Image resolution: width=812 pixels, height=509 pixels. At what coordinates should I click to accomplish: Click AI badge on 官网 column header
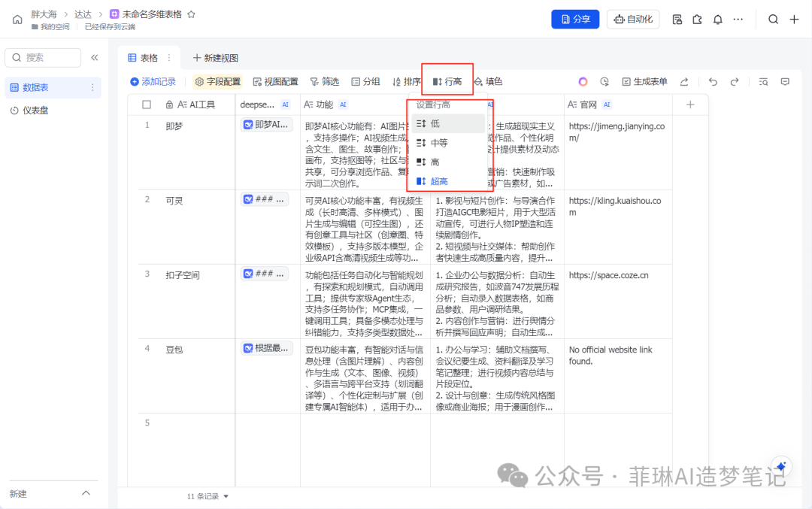tap(607, 105)
